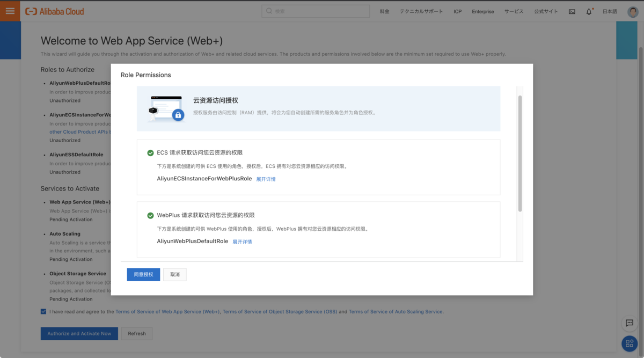The image size is (644, 358).
Task: Select Pending Activation under Object Storage Service
Action: click(71, 299)
